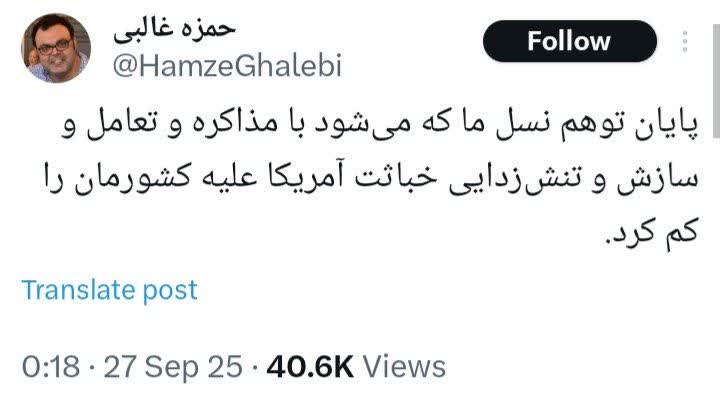Follow the @HamzeGhalebi account
Viewport: 720px width, 404px height.
(x=570, y=41)
